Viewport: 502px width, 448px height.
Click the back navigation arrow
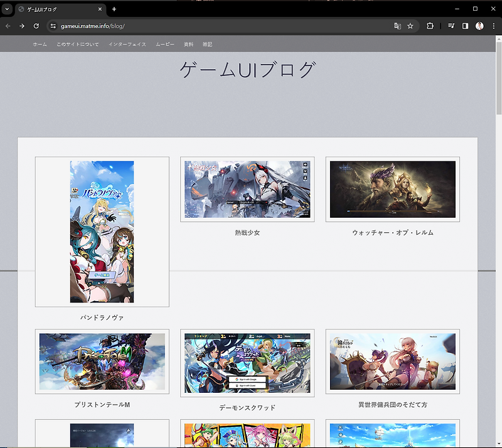[9, 26]
